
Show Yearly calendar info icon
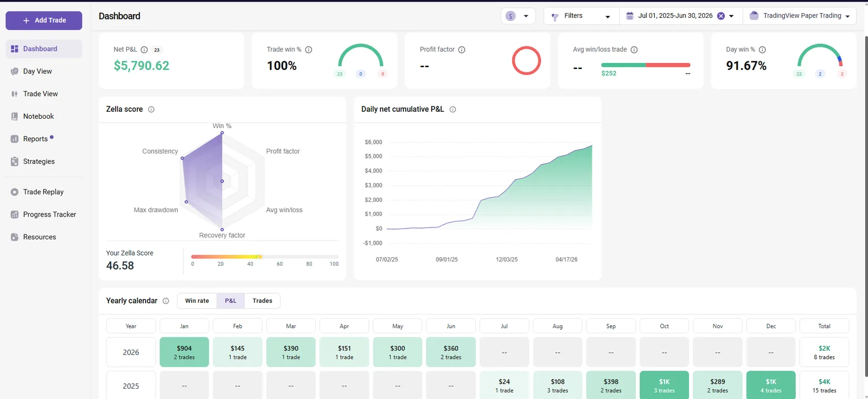[166, 301]
